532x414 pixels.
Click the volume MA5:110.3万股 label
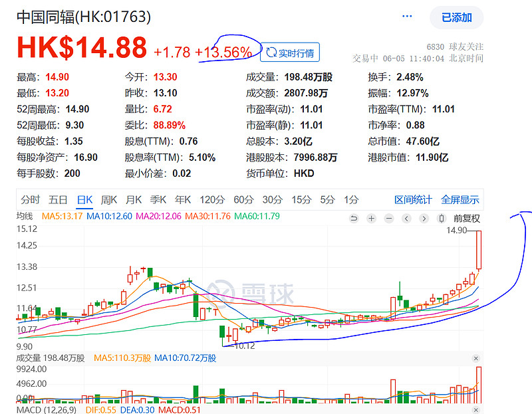point(122,358)
